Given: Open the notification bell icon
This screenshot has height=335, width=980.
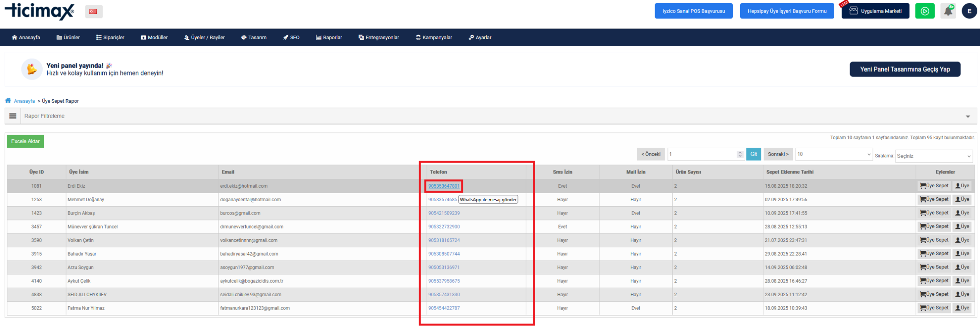Looking at the screenshot, I should coord(948,11).
